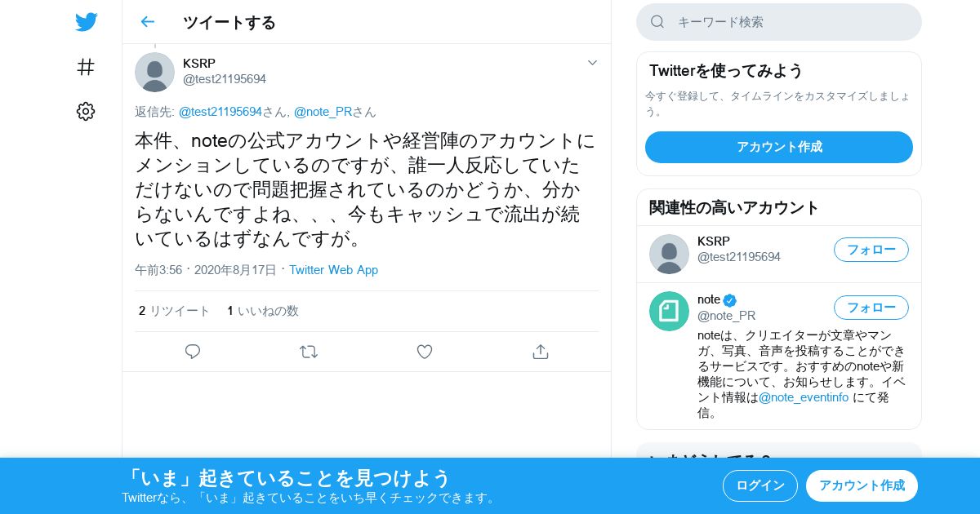The height and width of the screenshot is (514, 980).
Task: Click the ログイン button in the bottom banner
Action: 759,485
